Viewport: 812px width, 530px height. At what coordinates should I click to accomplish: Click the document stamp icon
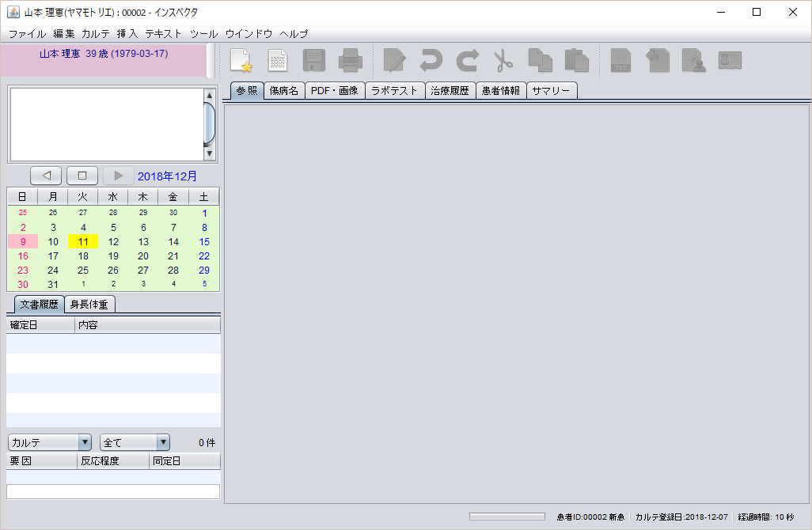[693, 61]
